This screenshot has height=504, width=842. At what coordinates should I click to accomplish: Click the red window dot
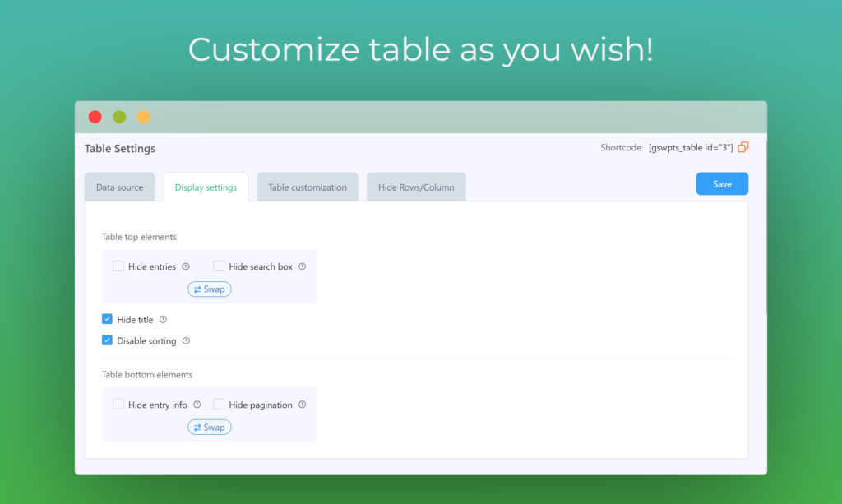[95, 117]
